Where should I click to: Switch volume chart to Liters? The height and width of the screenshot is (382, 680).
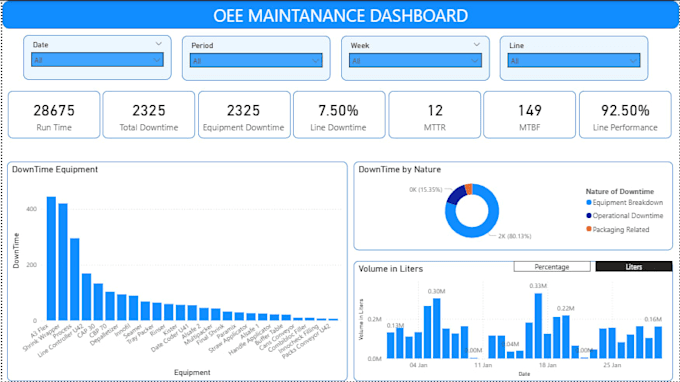pos(634,267)
